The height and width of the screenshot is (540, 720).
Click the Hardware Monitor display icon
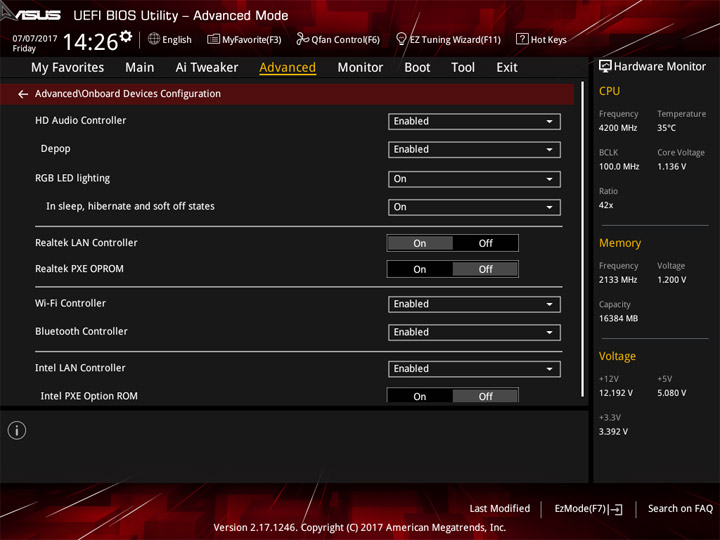coord(605,67)
